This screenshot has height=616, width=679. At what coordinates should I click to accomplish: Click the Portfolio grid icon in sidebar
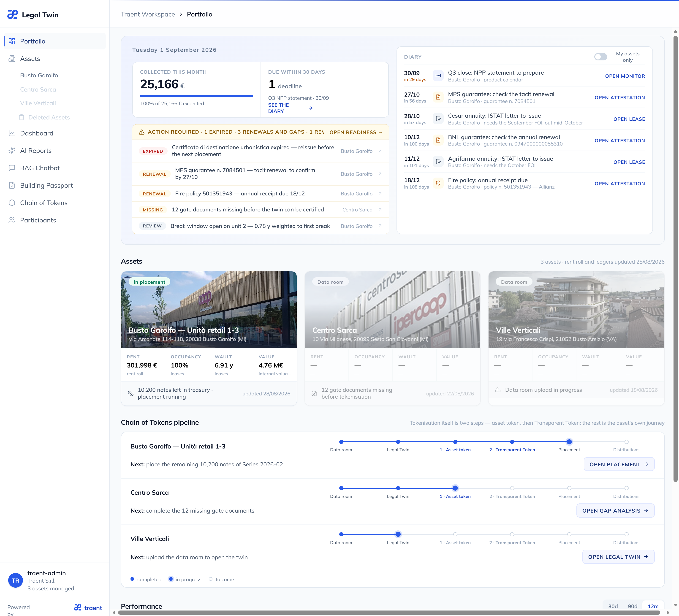coord(12,41)
